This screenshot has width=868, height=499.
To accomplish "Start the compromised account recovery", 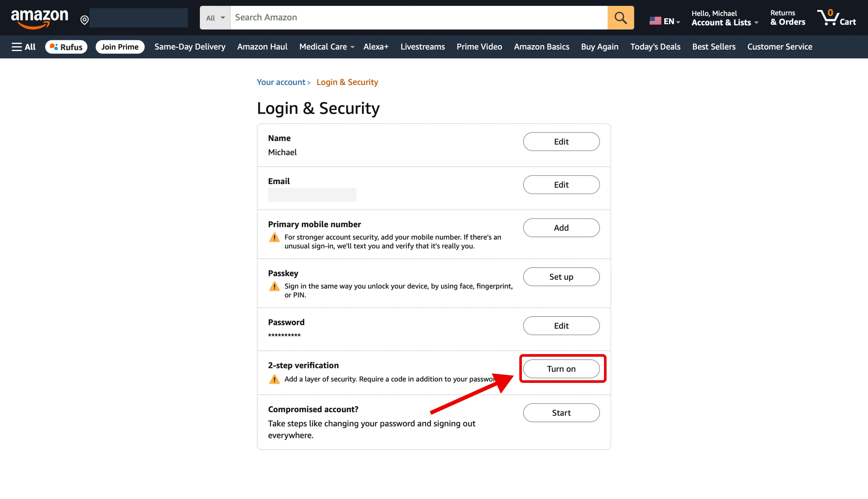I will 561,413.
